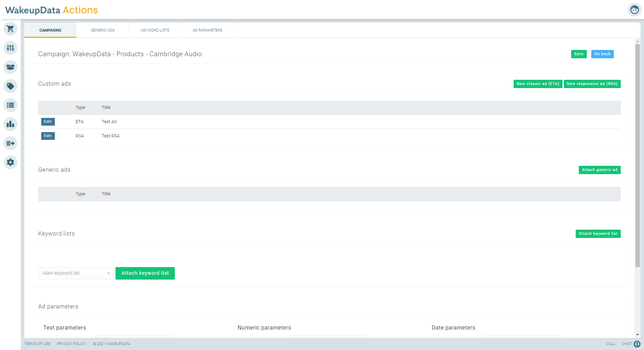
Task: Click the campaign title Cambridge Audio heading
Action: [x=120, y=54]
